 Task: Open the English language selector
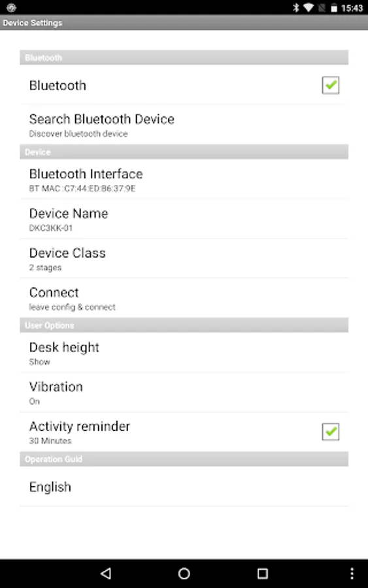pos(184,487)
